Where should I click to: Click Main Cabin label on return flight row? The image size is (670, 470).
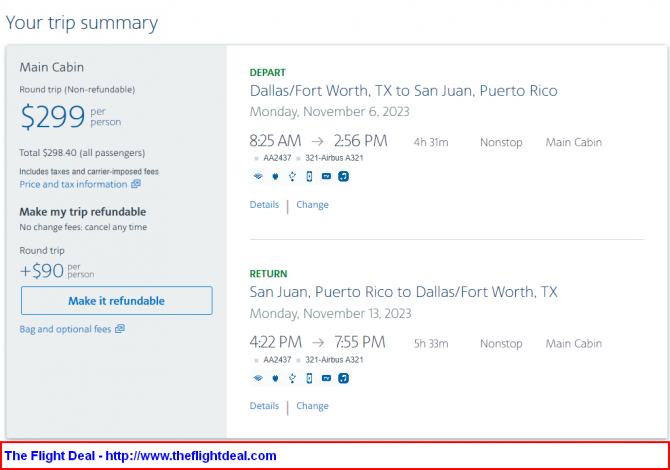tap(573, 344)
